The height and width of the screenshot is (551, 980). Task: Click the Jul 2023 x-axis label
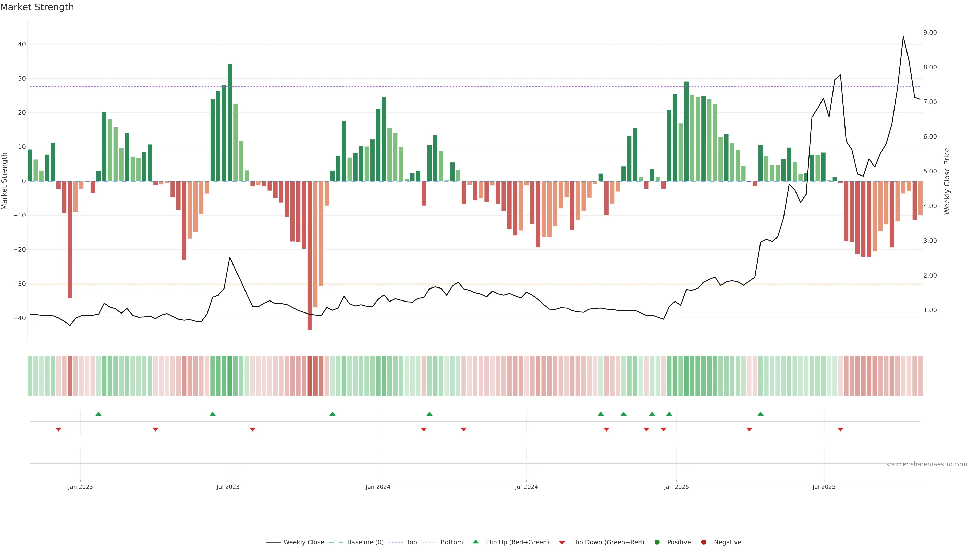(228, 487)
